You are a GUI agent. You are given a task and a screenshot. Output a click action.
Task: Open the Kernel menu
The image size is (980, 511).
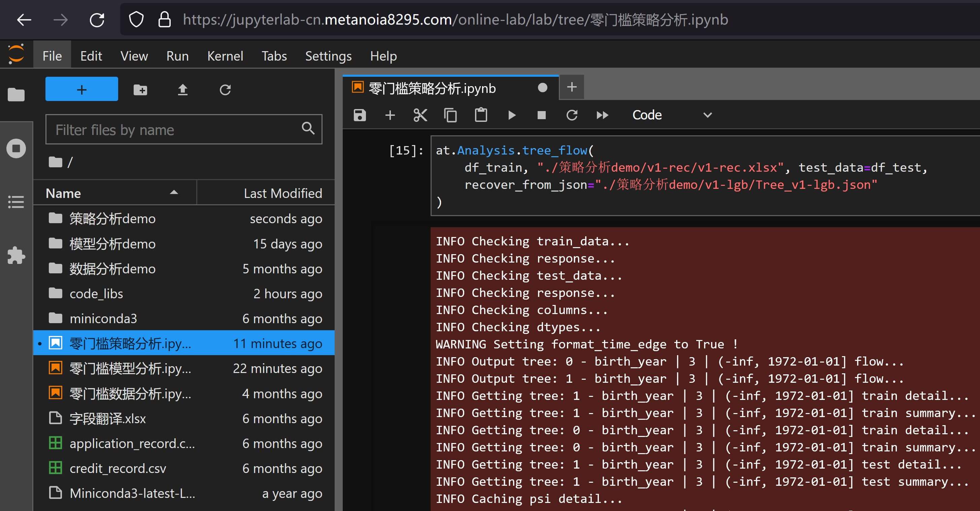coord(225,56)
